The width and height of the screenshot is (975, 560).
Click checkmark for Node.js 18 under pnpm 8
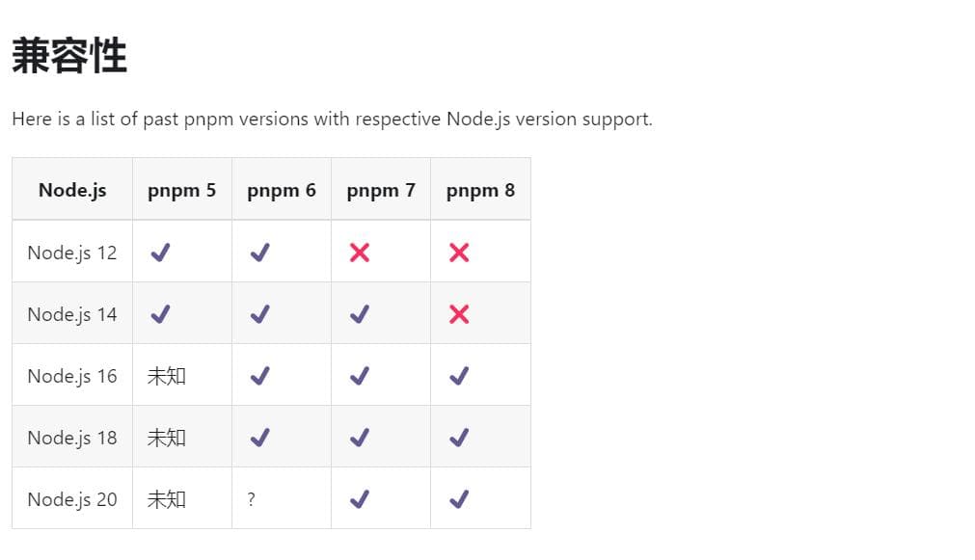point(459,437)
